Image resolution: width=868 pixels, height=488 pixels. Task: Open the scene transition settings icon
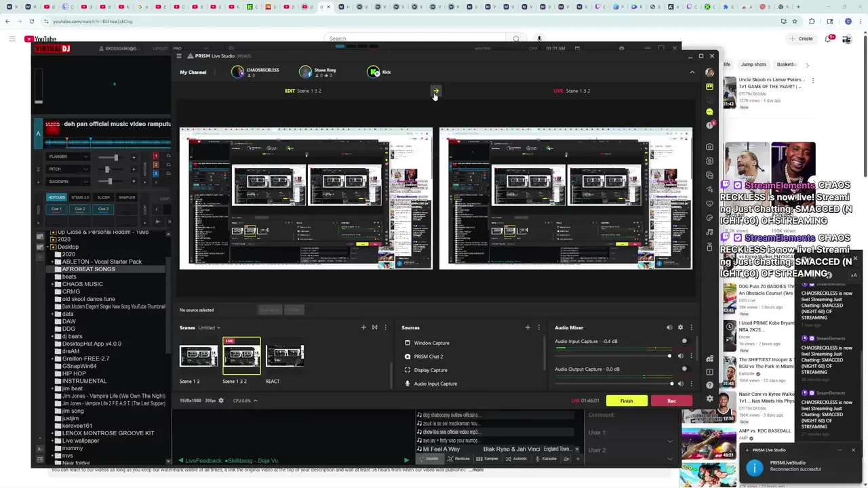tap(374, 327)
